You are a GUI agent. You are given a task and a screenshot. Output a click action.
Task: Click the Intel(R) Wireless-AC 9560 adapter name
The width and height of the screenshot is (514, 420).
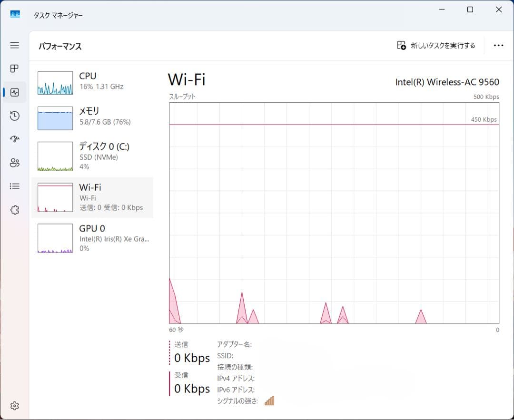(447, 82)
